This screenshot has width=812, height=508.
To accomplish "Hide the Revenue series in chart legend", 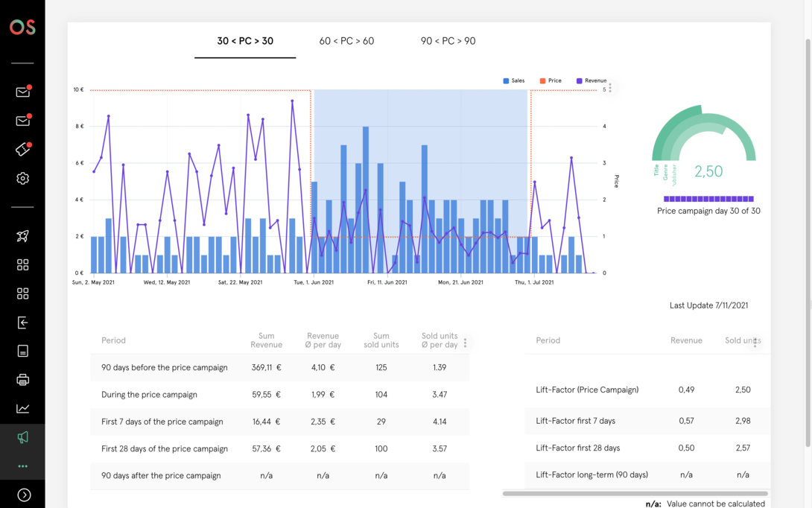I will (x=591, y=80).
